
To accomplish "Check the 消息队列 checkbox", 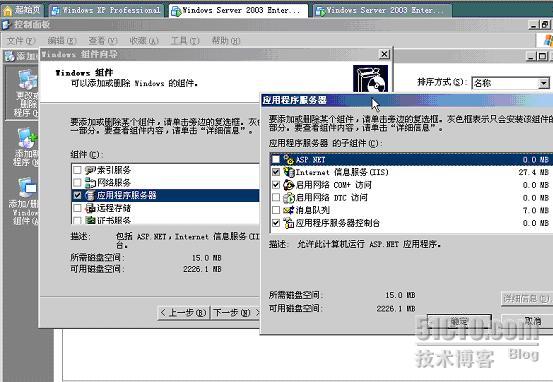I will click(276, 210).
